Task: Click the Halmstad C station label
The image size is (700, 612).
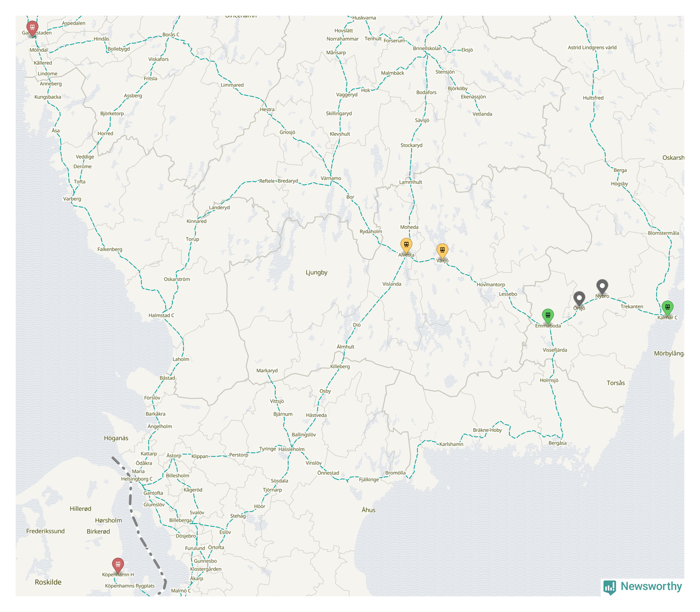Action: pyautogui.click(x=161, y=315)
